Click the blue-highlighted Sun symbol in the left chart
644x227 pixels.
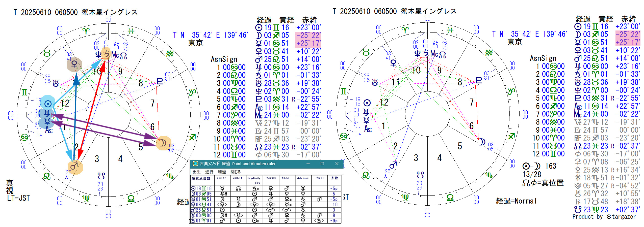[48, 104]
